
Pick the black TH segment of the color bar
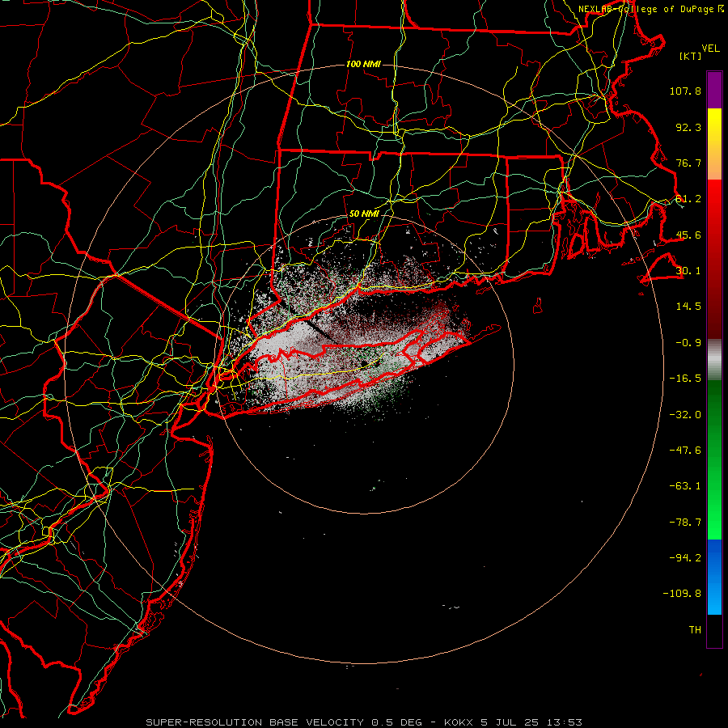pos(714,630)
